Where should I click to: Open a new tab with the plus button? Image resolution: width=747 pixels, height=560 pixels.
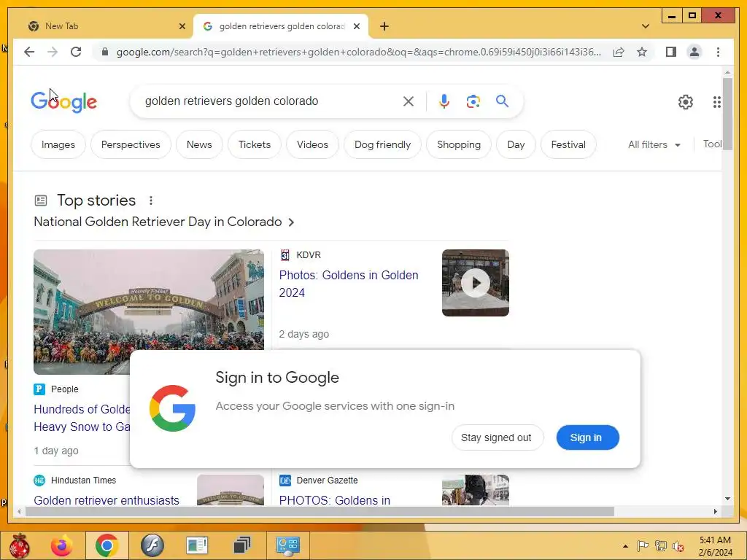pos(384,26)
